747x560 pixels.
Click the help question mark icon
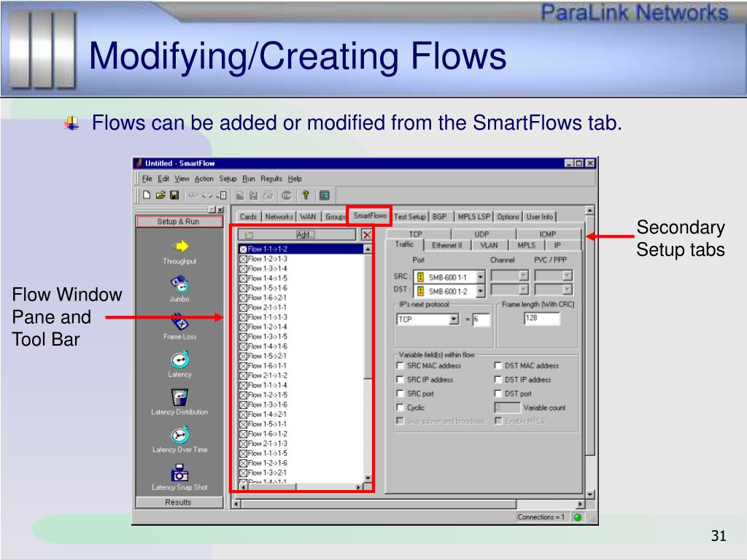(x=306, y=195)
